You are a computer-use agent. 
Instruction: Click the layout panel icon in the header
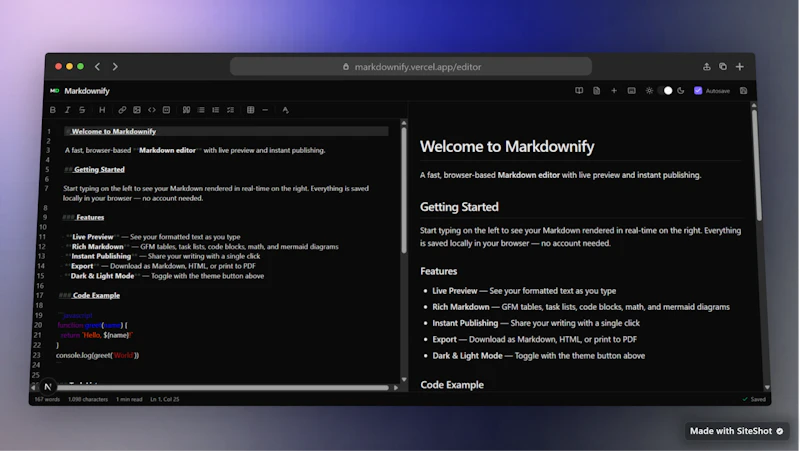(632, 91)
